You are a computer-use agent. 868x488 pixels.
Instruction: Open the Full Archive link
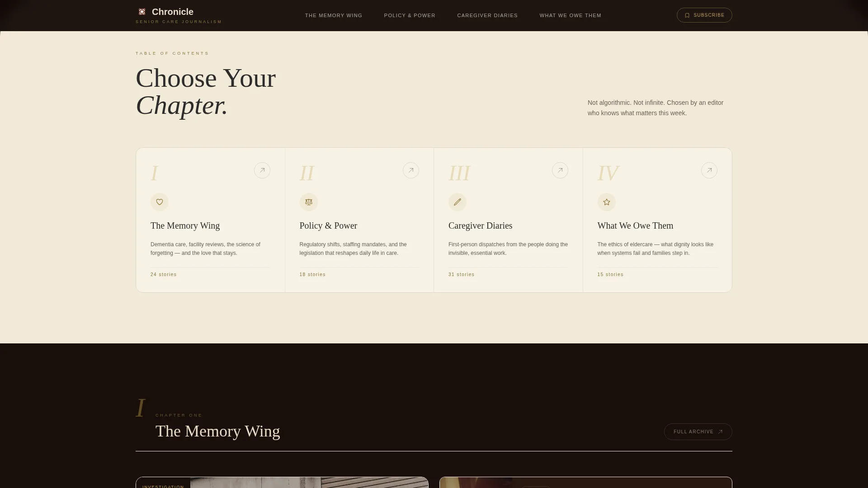point(698,432)
